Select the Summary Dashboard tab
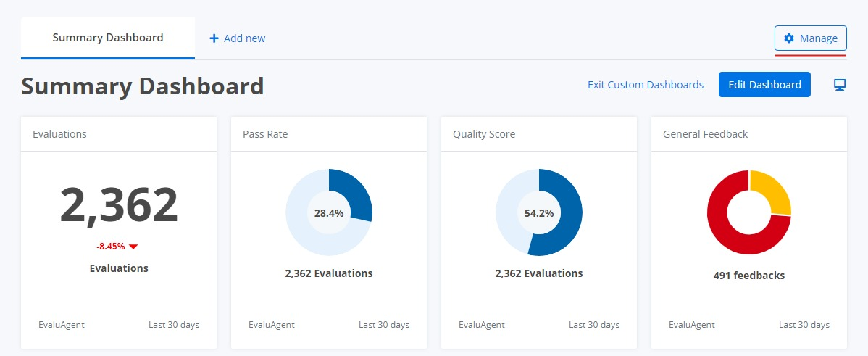This screenshot has height=356, width=868. click(108, 38)
